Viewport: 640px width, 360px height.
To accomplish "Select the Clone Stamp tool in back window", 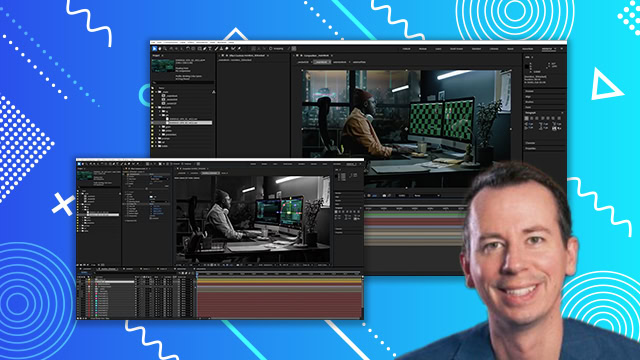I will [x=222, y=49].
